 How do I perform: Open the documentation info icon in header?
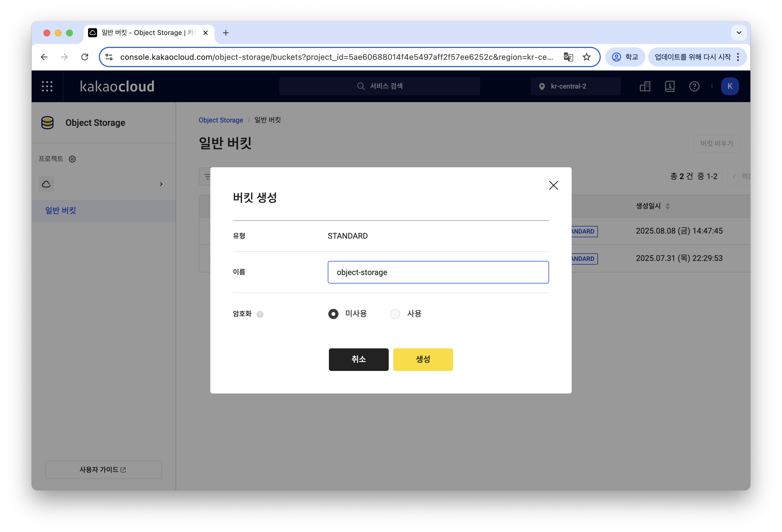click(670, 86)
